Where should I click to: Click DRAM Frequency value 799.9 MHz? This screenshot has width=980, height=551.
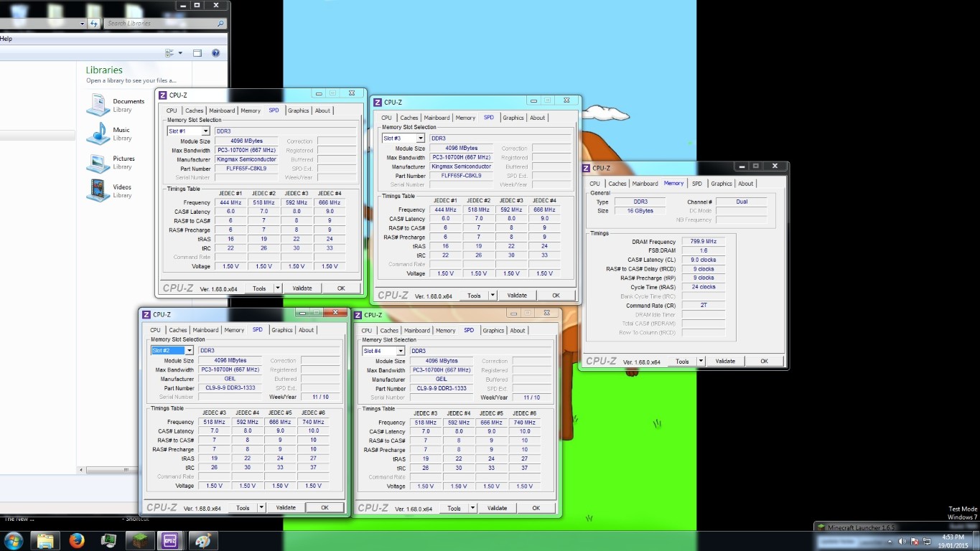[x=704, y=242]
